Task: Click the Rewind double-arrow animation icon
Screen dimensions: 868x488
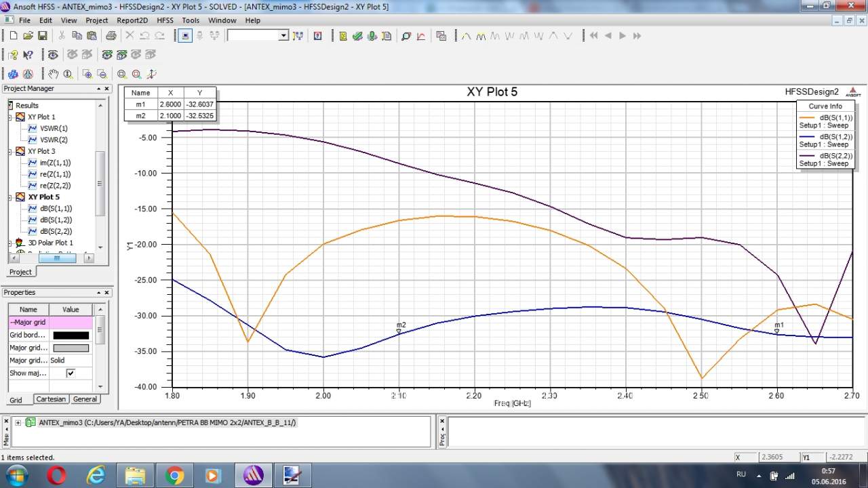Action: [593, 36]
